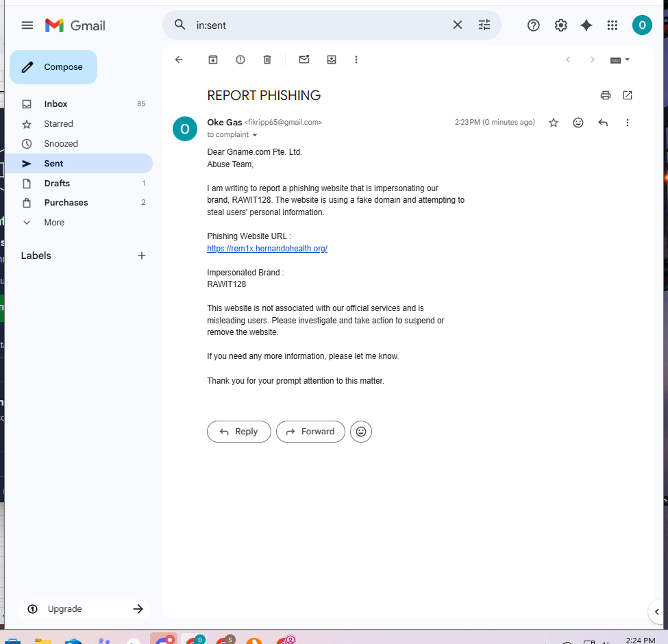Open the phishing URL rem1x.hernandohealth.org link

click(x=267, y=248)
